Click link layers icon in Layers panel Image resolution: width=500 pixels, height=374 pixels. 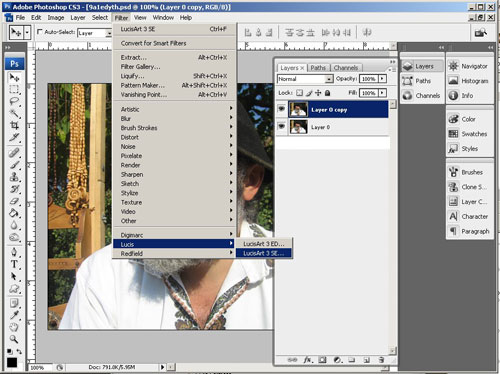pos(292,360)
